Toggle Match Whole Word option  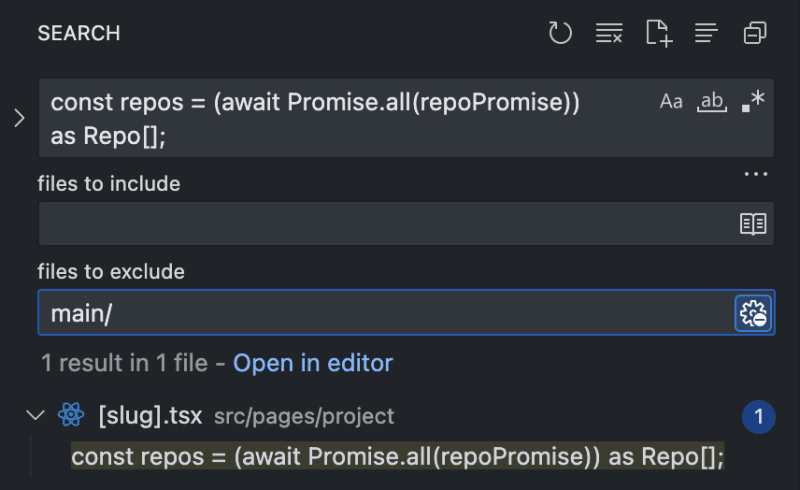[712, 102]
